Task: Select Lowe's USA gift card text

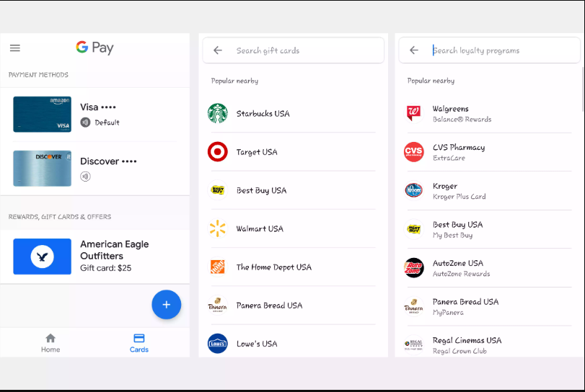Action: [257, 344]
